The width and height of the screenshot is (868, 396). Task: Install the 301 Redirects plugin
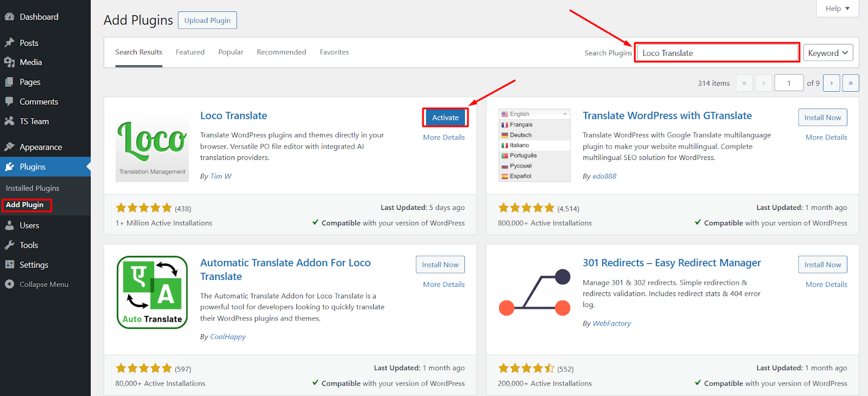tap(822, 265)
